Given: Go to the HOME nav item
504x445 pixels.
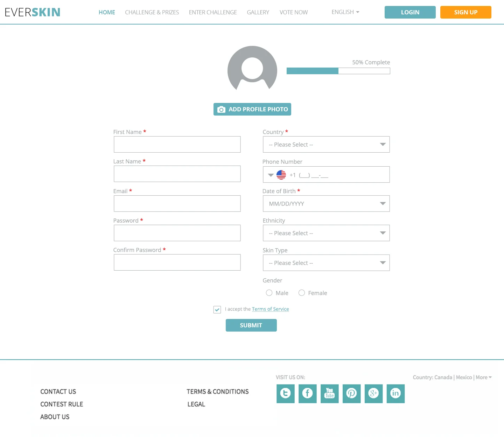Looking at the screenshot, I should pos(107,12).
